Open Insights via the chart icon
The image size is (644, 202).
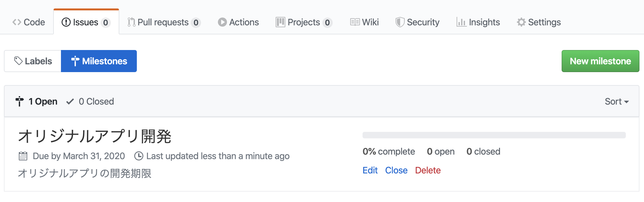click(x=461, y=22)
